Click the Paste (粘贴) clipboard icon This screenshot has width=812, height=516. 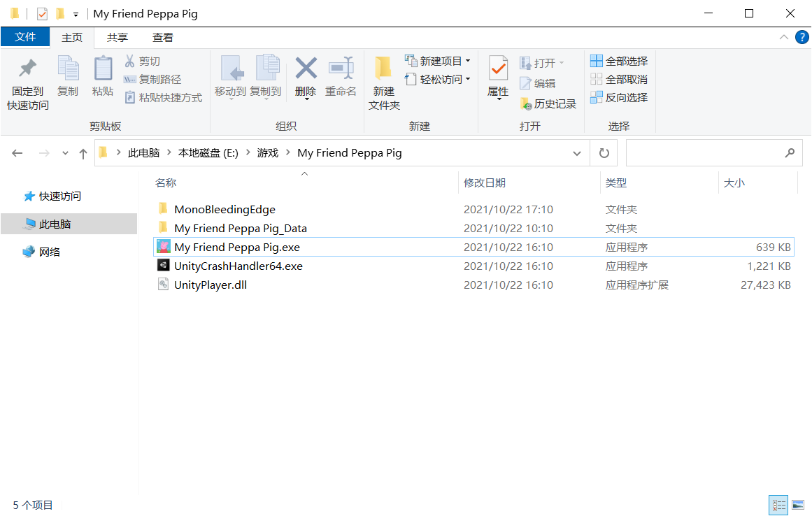[x=103, y=69]
